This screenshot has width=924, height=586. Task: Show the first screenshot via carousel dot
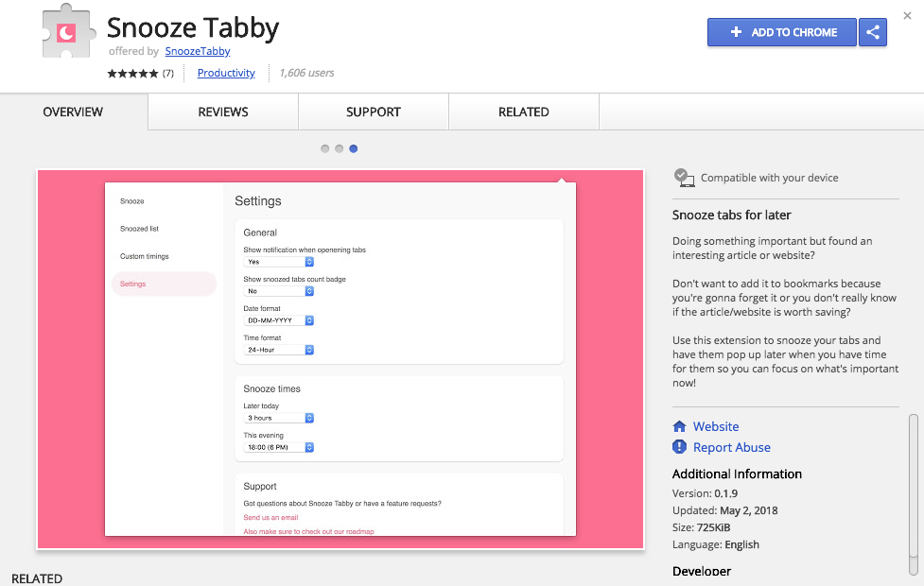point(324,148)
